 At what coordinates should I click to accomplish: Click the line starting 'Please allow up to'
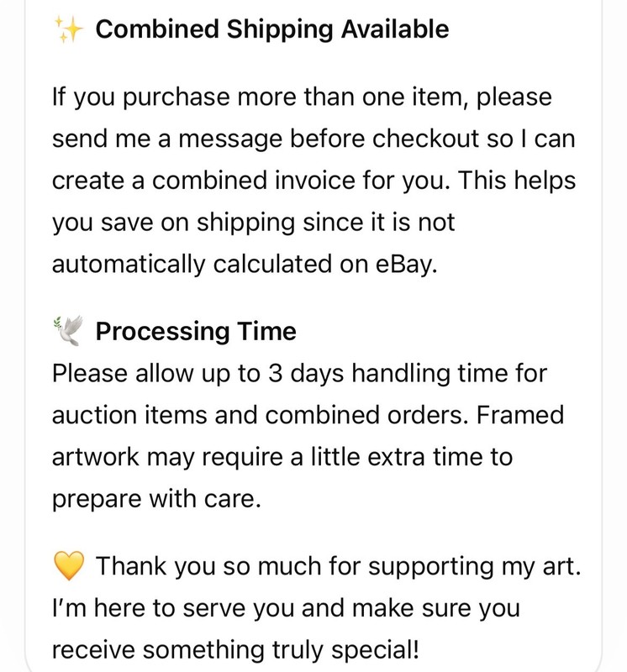[x=299, y=373]
